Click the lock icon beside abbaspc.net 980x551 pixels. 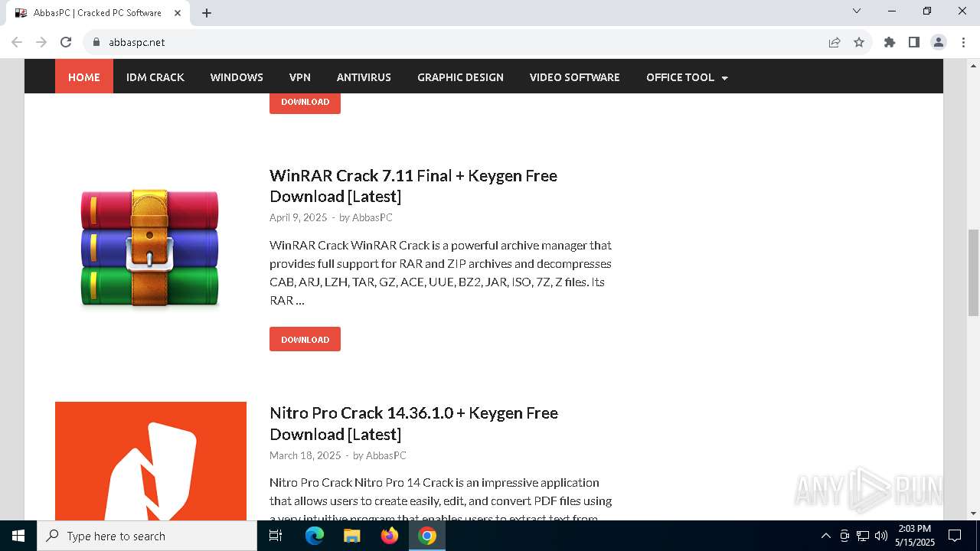pyautogui.click(x=96, y=42)
